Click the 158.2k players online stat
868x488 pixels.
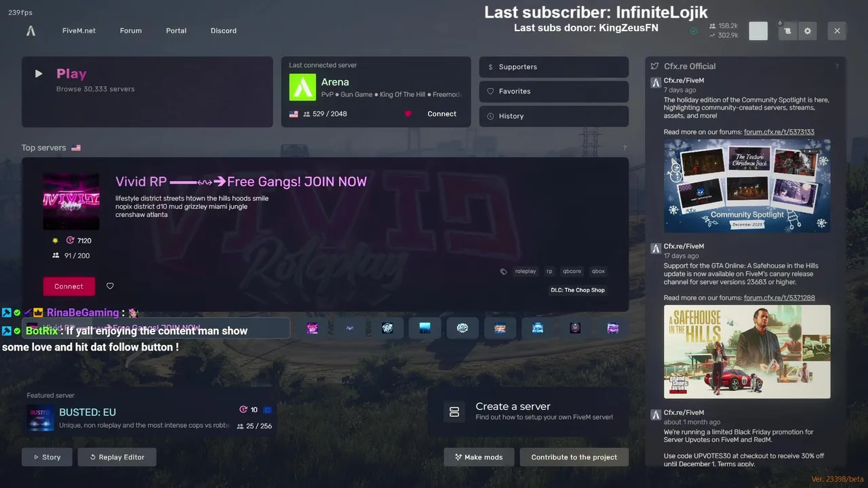point(724,26)
